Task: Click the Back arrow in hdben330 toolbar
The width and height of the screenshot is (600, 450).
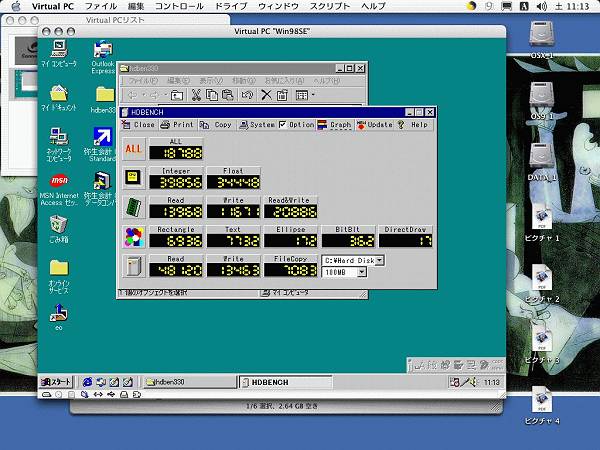Action: pyautogui.click(x=132, y=95)
